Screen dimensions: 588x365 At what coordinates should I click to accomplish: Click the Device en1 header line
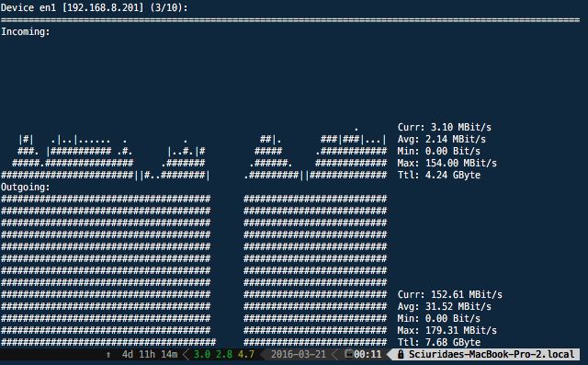[x=94, y=7]
